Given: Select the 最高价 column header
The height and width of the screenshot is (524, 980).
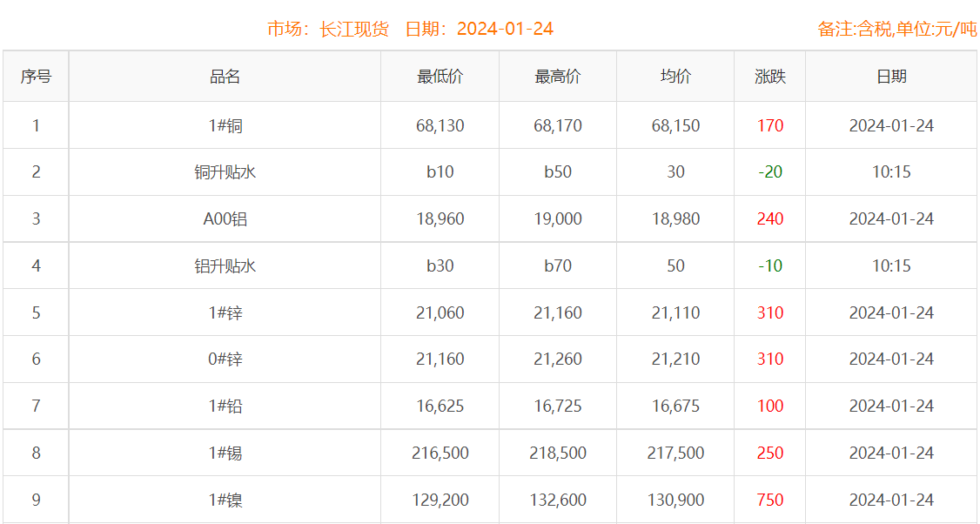Looking at the screenshot, I should point(557,77).
